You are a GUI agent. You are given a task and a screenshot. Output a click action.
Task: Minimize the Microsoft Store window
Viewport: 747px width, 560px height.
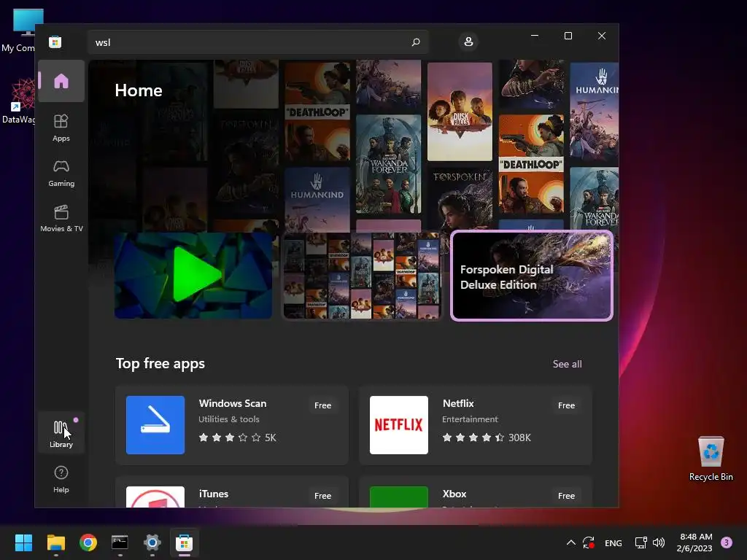535,36
